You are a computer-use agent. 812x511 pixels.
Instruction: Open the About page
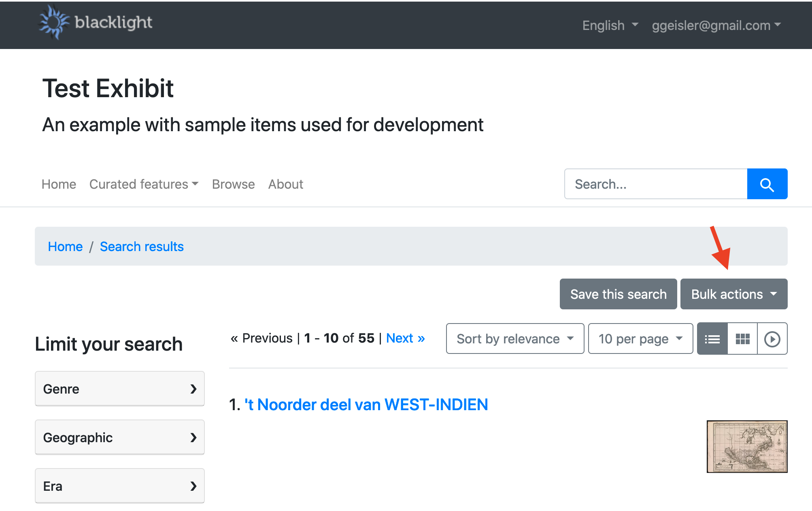click(x=285, y=184)
